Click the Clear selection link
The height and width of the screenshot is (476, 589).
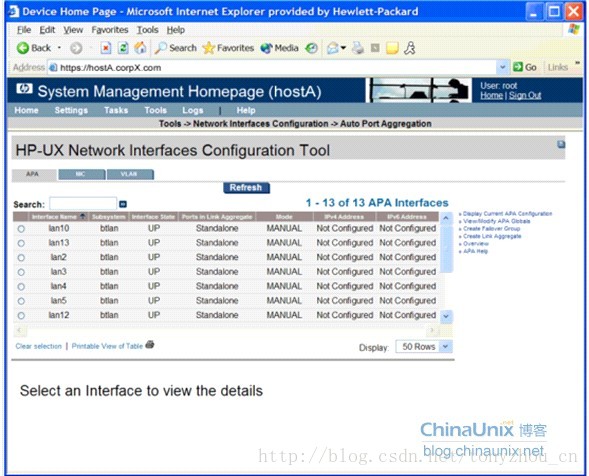tap(39, 346)
